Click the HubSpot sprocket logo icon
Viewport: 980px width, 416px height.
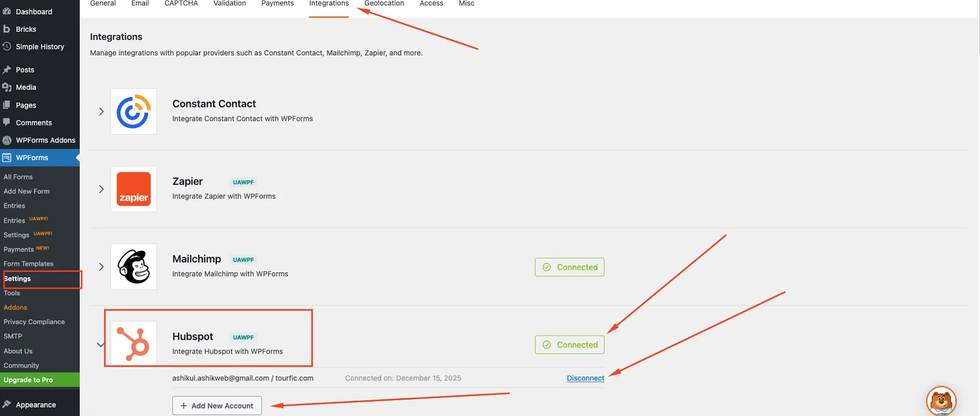click(134, 344)
